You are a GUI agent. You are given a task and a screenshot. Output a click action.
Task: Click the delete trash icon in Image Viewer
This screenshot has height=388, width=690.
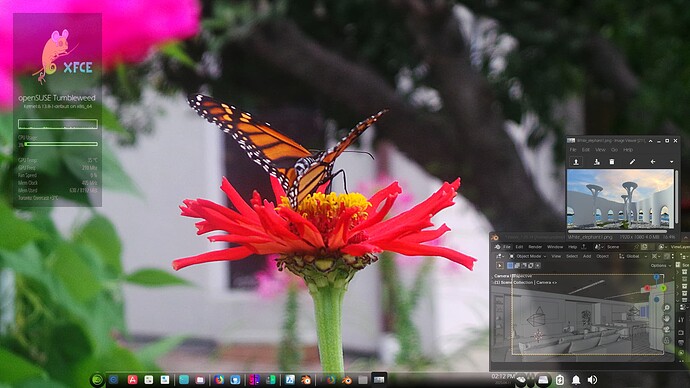612,162
